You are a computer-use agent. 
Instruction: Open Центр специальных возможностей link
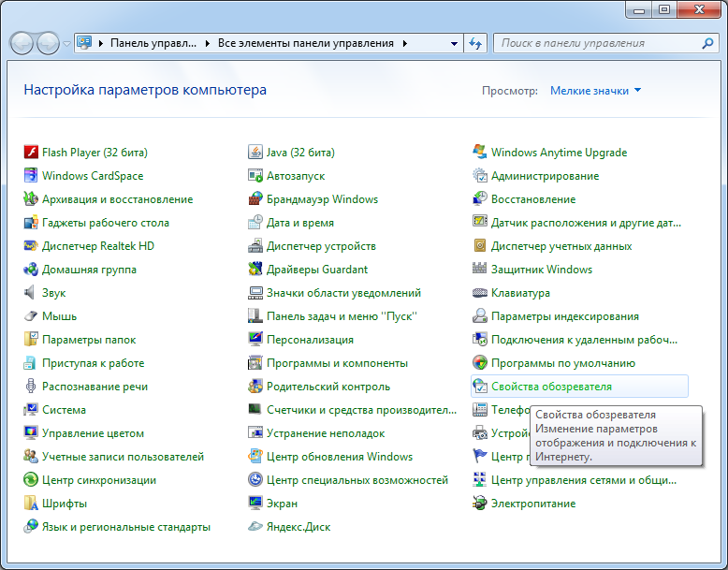[357, 480]
